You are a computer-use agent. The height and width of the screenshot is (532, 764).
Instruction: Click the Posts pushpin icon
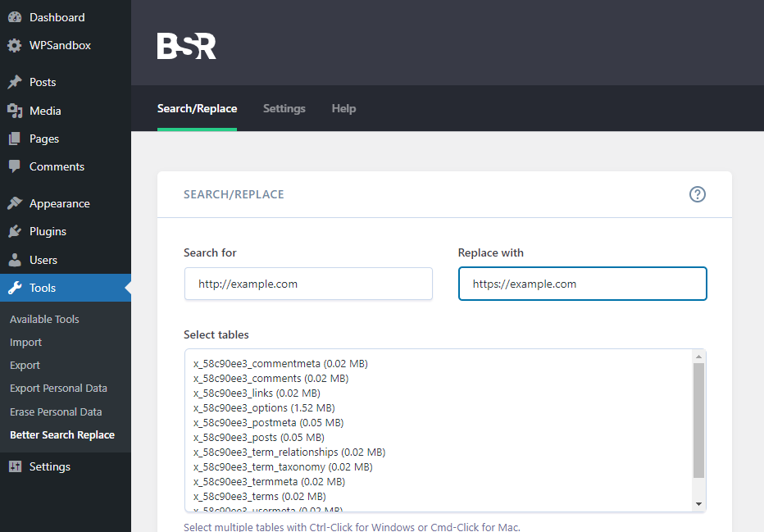(x=15, y=82)
